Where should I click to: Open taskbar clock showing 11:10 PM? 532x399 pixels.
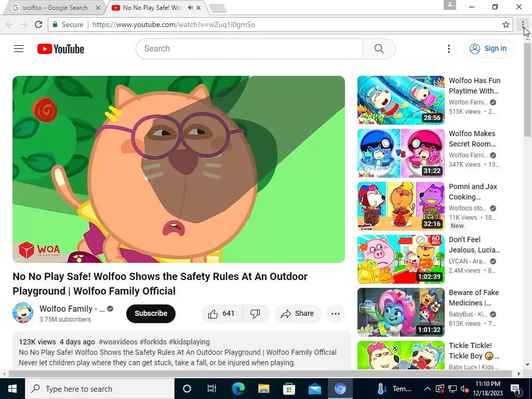pos(487,389)
